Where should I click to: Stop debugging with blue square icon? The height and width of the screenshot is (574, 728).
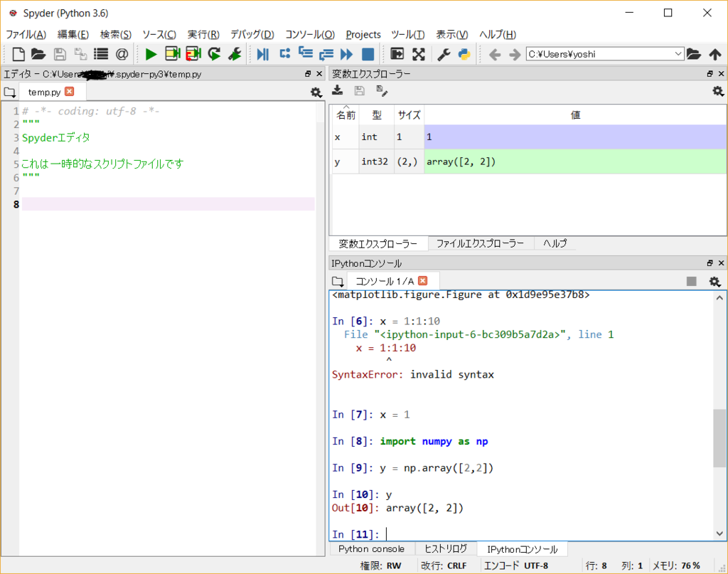[368, 54]
